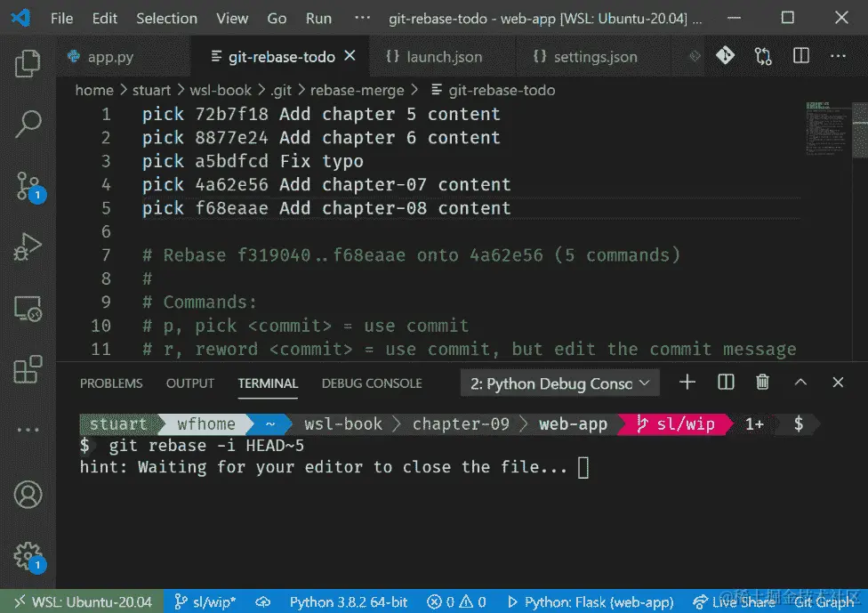Screen dimensions: 868x613
Task: Create a new terminal with the plus icon
Action: [687, 383]
